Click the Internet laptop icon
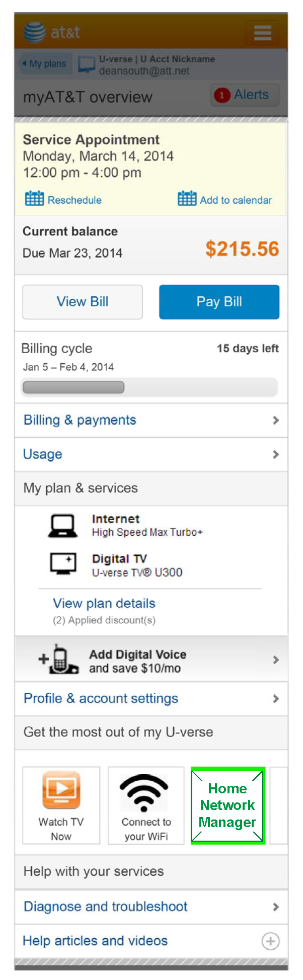303x980 pixels. click(63, 526)
